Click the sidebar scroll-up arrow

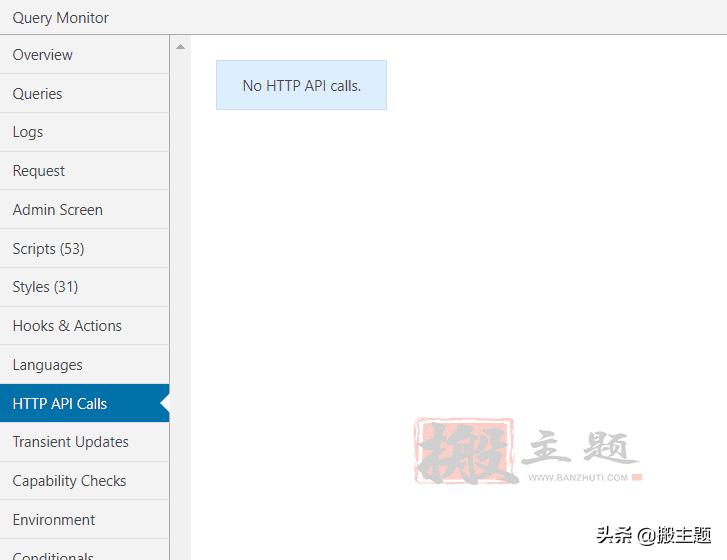coord(180,47)
